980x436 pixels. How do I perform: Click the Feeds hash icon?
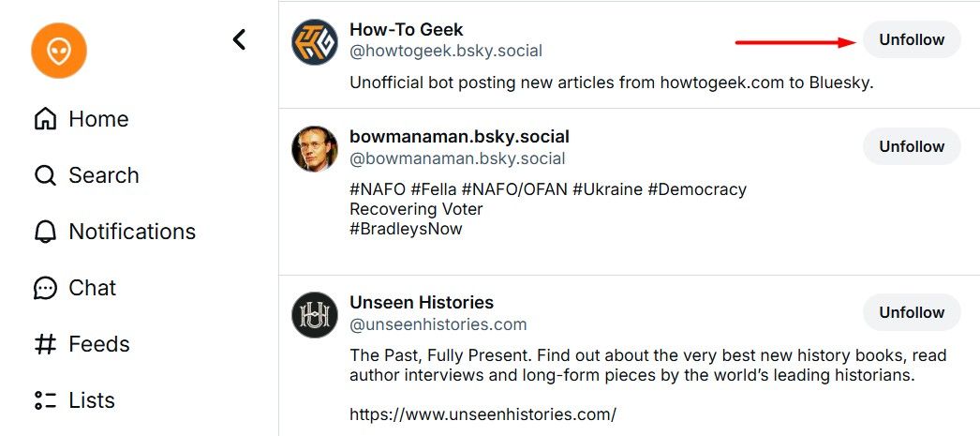(x=45, y=344)
